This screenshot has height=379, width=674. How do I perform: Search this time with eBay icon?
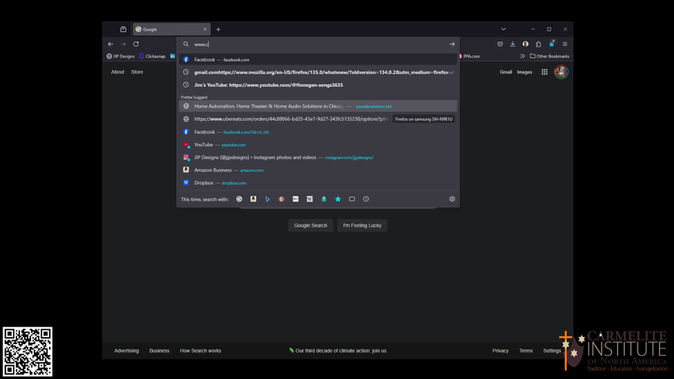tap(295, 199)
